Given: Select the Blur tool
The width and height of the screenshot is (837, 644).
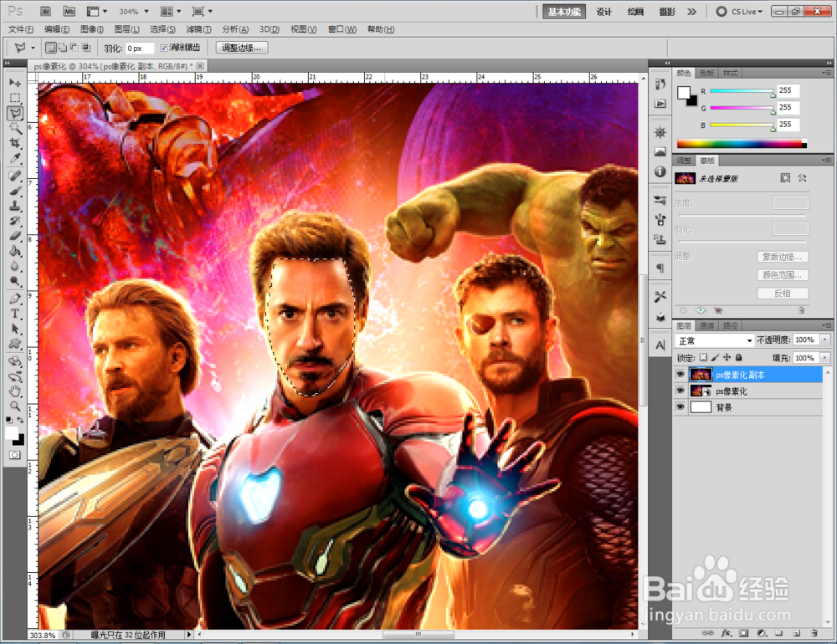Looking at the screenshot, I should point(15,266).
